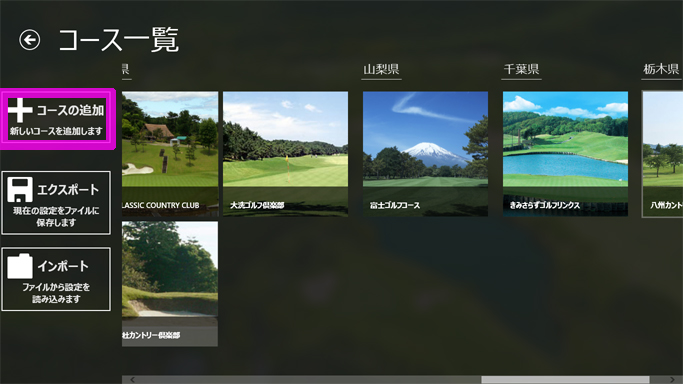Click the plus icon for コースの追加

pyautogui.click(x=20, y=110)
